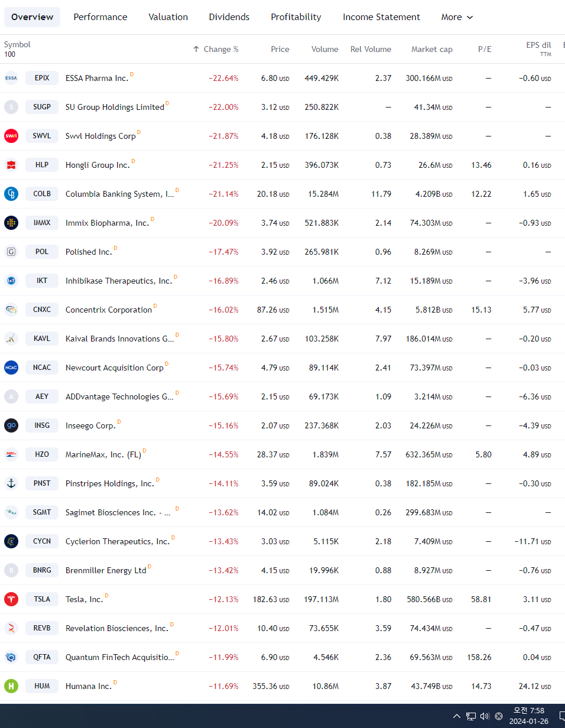Click the Concentrix Corporation logo icon

coord(11,310)
